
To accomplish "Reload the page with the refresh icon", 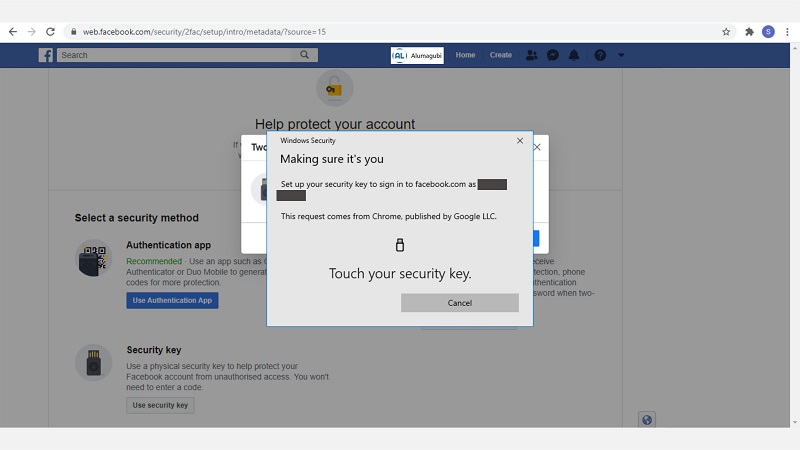I will [50, 32].
